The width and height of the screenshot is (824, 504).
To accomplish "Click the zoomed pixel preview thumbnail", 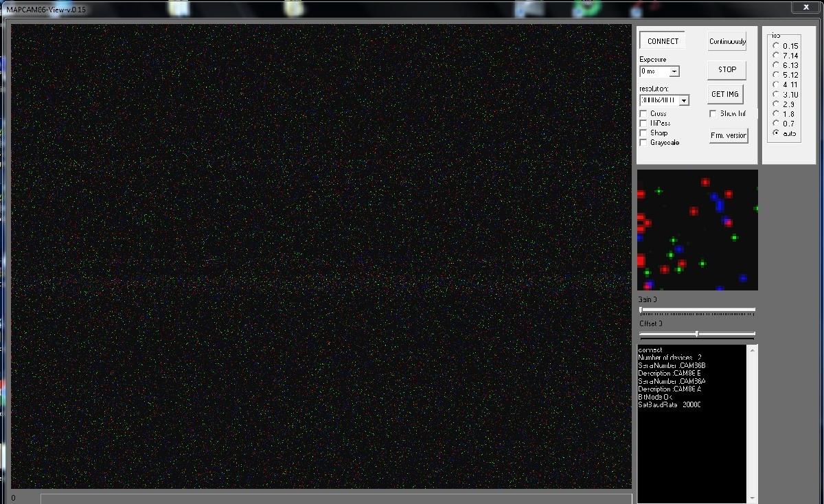I will click(697, 229).
